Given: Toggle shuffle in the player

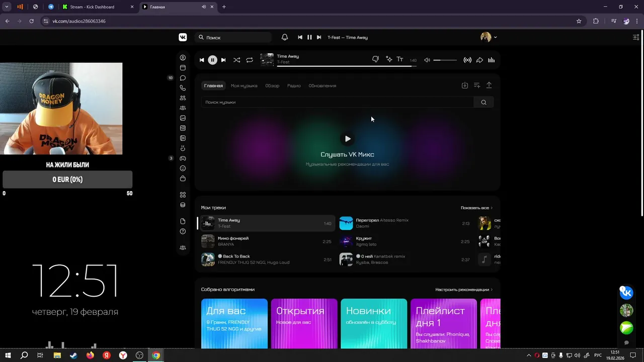Looking at the screenshot, I should (x=236, y=60).
